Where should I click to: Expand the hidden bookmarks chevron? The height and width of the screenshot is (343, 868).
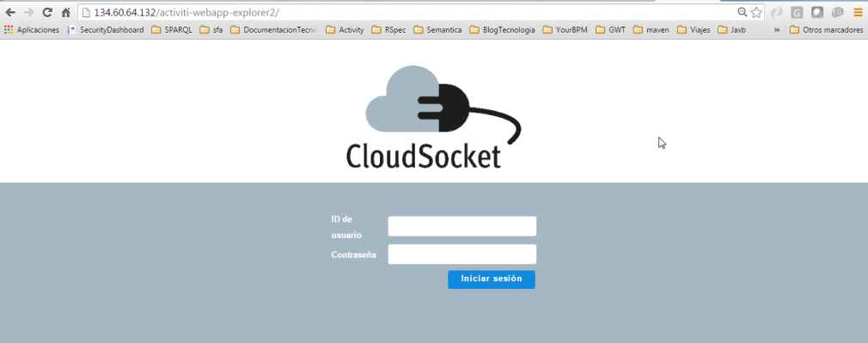(x=777, y=30)
